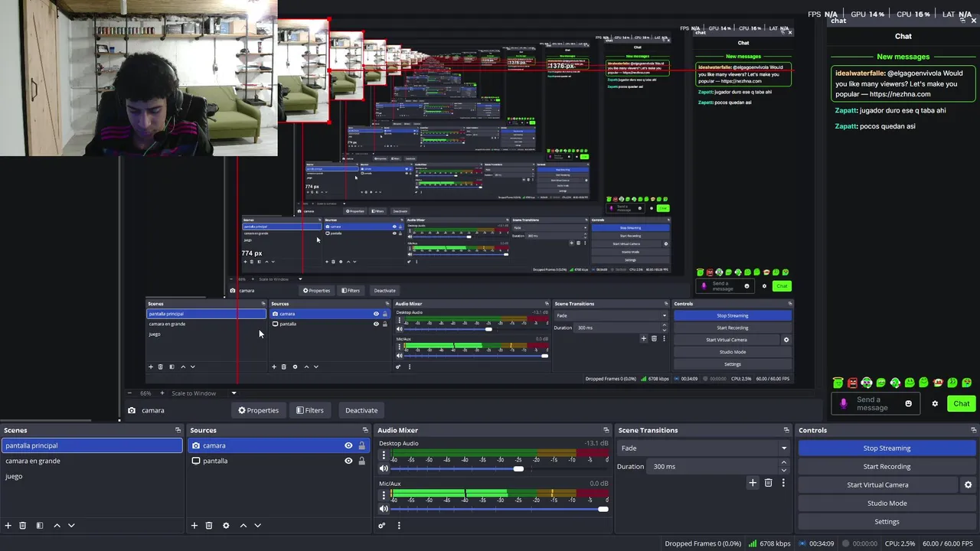This screenshot has height=551, width=980.
Task: Mute Mic/Aux with its speaker icon
Action: click(384, 509)
